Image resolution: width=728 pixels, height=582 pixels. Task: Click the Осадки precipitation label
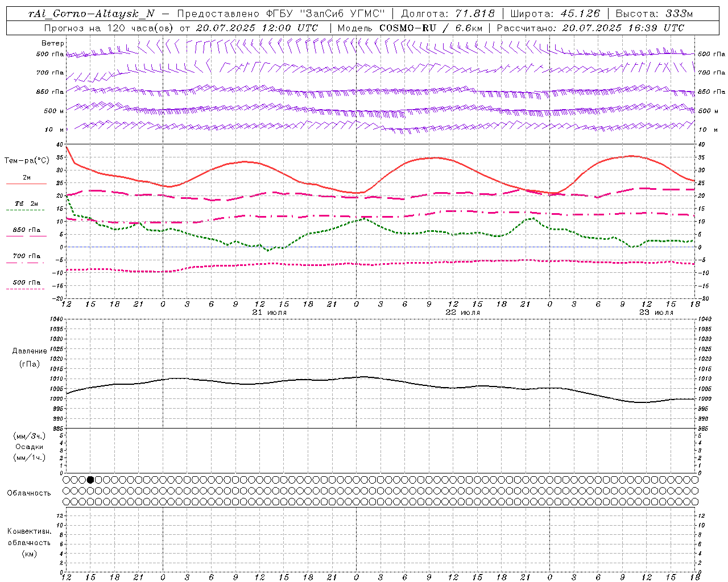[30, 447]
